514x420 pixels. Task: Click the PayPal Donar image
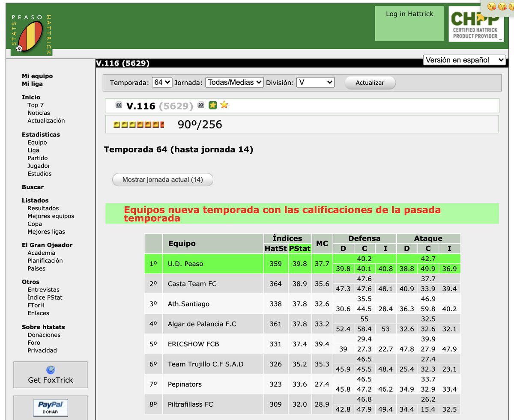tap(51, 408)
